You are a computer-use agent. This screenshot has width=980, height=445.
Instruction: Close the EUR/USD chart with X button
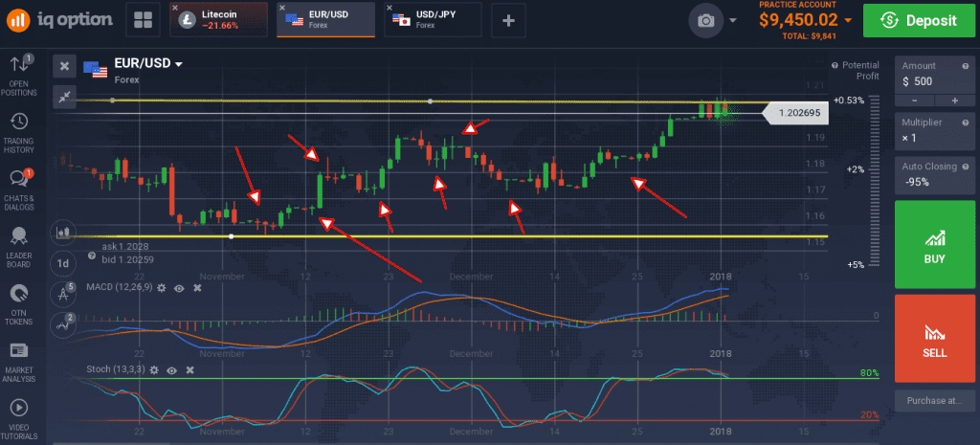tap(64, 66)
